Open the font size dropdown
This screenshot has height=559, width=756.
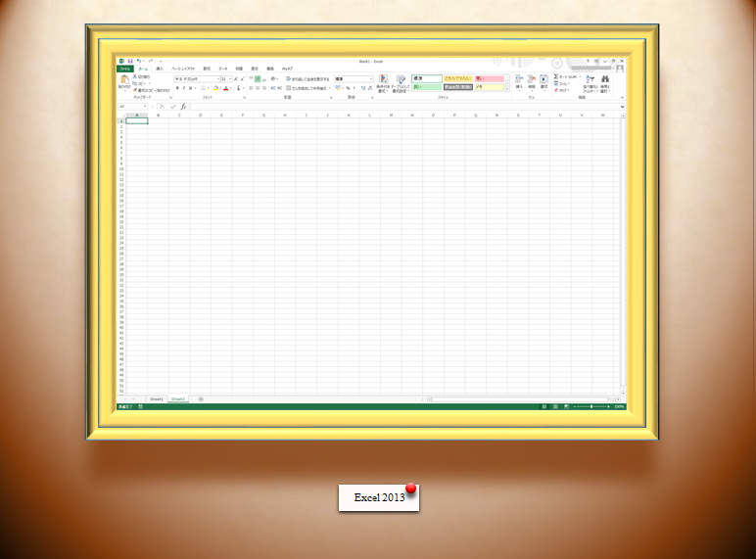coord(230,79)
